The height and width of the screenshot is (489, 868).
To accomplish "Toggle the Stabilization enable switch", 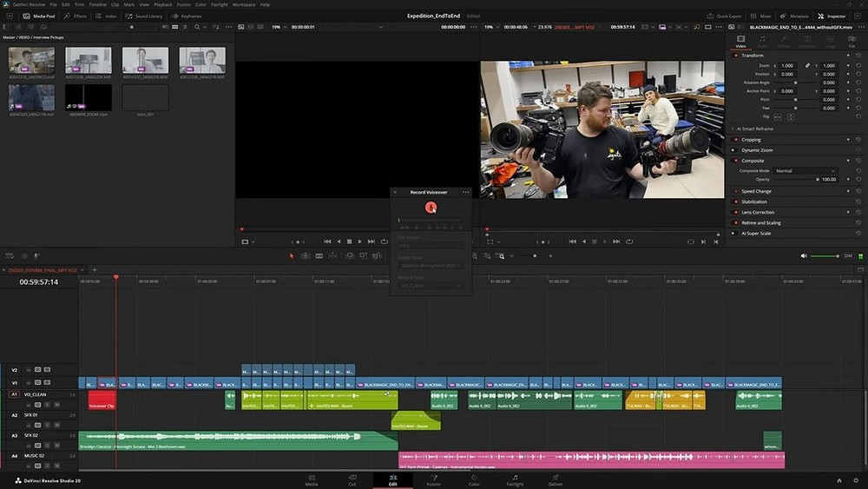I will pos(735,202).
